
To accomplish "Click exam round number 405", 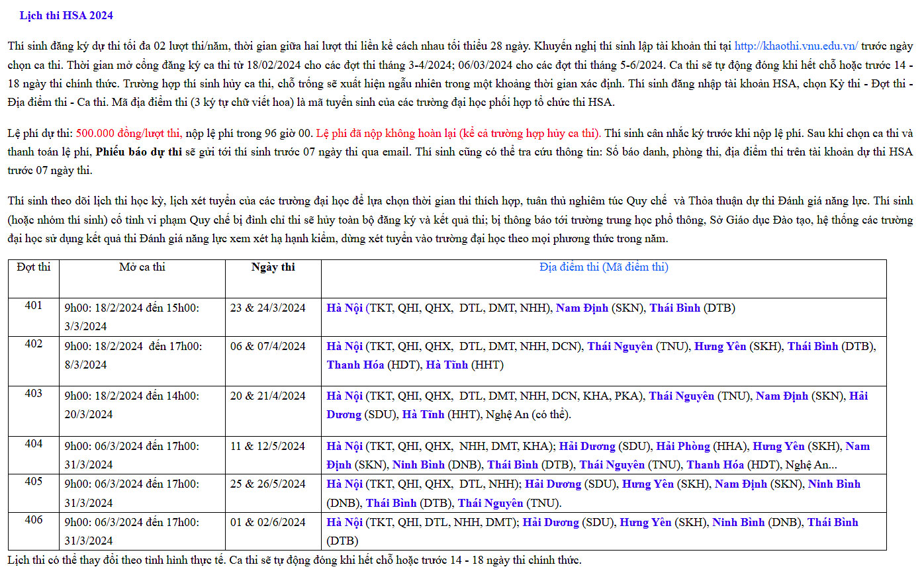I will [34, 482].
